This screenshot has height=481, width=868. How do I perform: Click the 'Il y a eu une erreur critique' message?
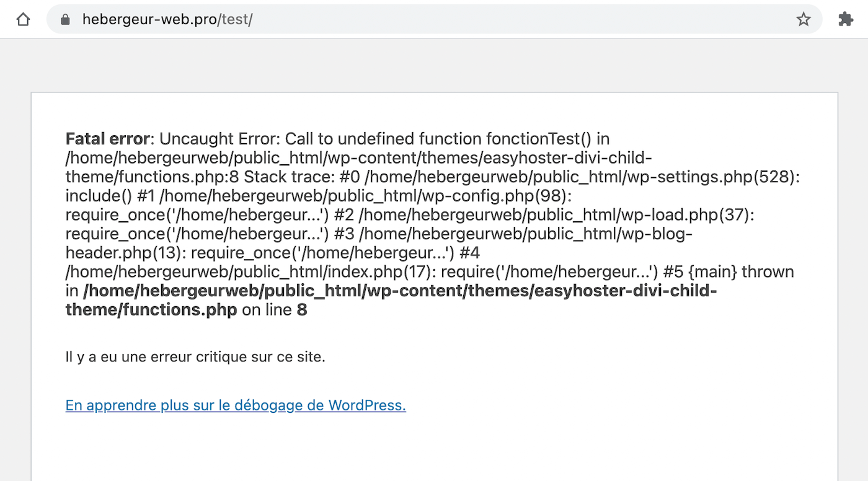195,357
